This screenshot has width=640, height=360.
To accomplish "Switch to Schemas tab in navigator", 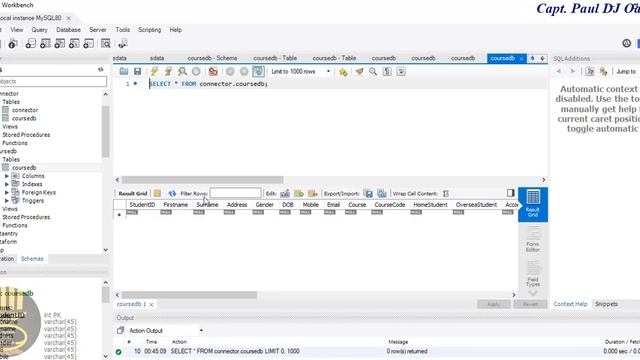I will [32, 259].
